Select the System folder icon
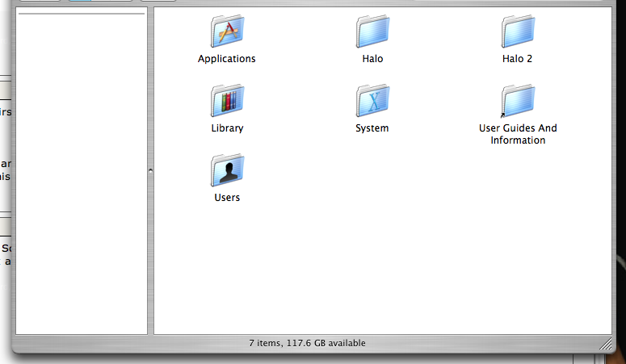The image size is (626, 364). coord(372,101)
